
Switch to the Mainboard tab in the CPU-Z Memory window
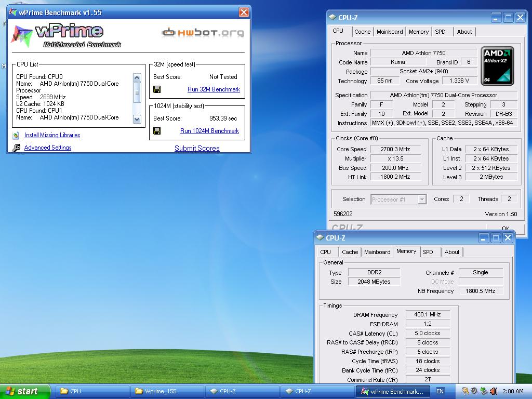coord(377,252)
